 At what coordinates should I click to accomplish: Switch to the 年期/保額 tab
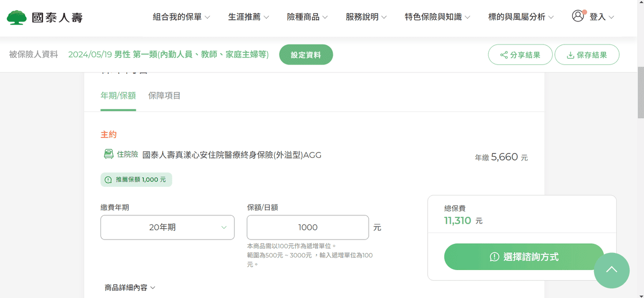tap(118, 96)
